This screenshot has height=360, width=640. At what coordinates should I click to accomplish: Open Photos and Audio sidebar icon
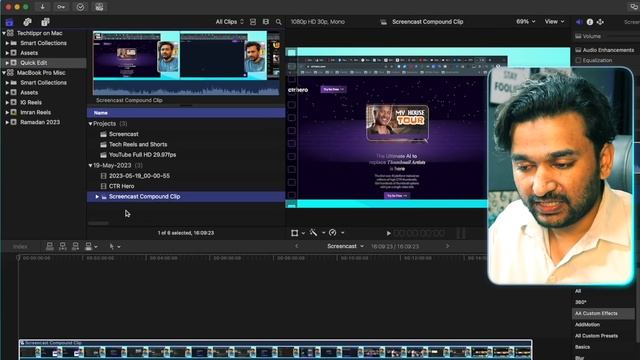click(x=27, y=22)
